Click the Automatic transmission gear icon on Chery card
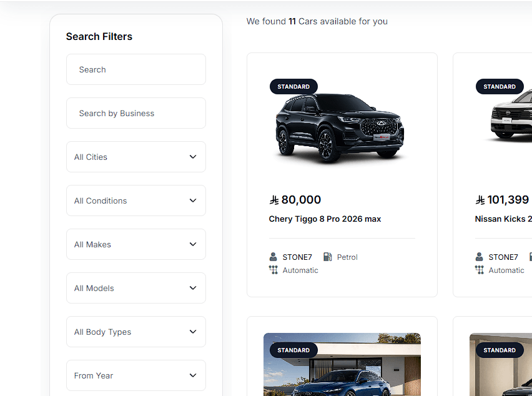This screenshot has height=396, width=532. tap(273, 270)
